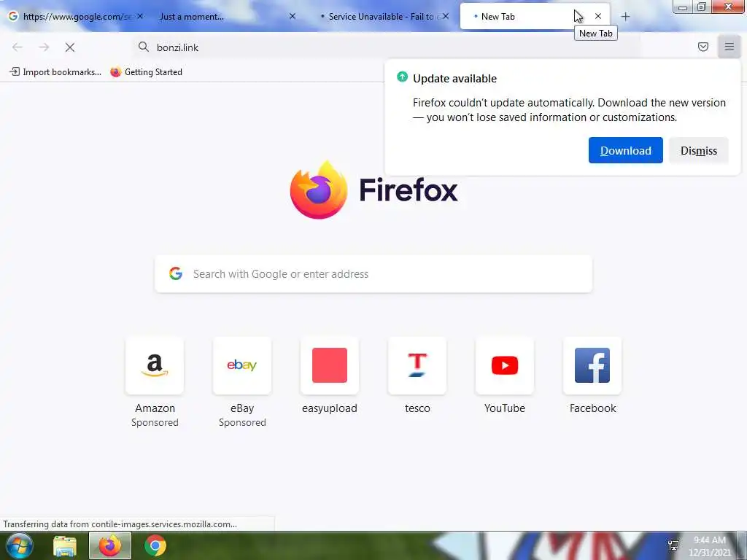Screen dimensions: 747x560
Task: Open the easyupload shortcut tile
Action: pyautogui.click(x=330, y=365)
